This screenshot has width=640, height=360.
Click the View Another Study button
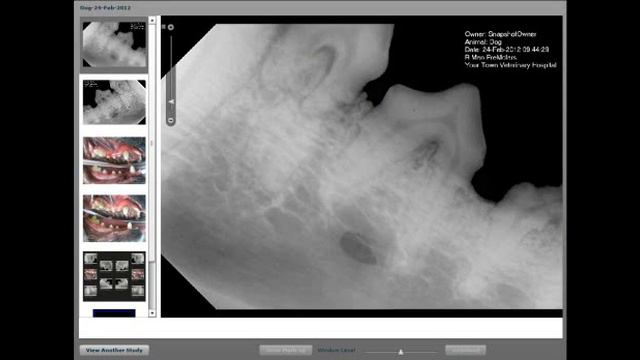click(x=114, y=350)
